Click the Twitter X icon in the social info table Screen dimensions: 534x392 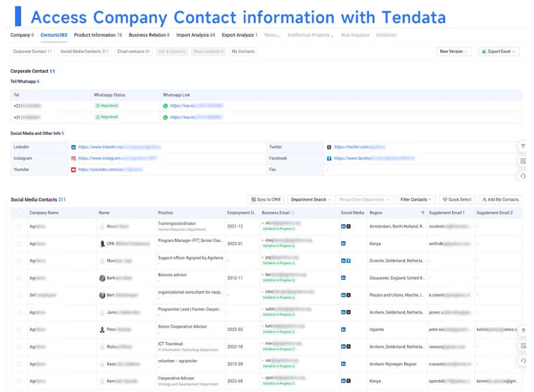coord(329,147)
